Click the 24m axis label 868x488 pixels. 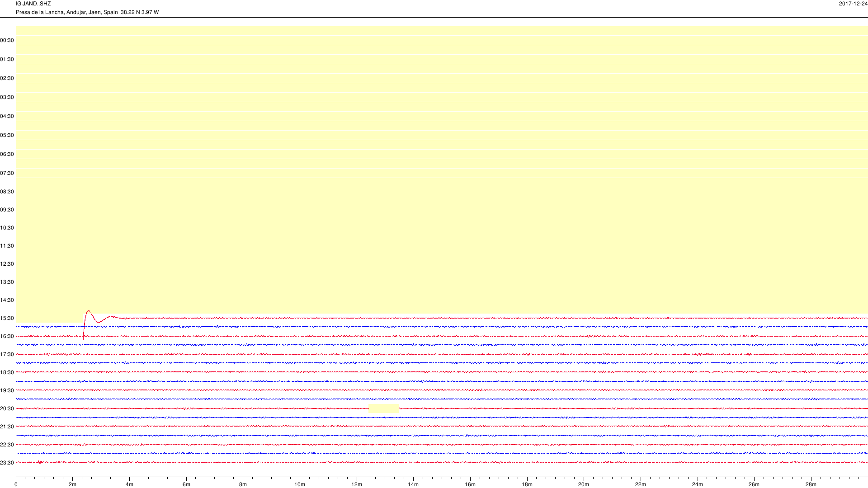coord(698,484)
